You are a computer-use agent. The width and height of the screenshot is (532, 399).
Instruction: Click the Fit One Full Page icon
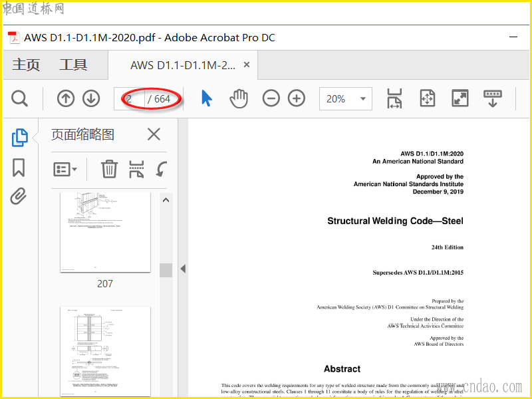click(x=428, y=98)
